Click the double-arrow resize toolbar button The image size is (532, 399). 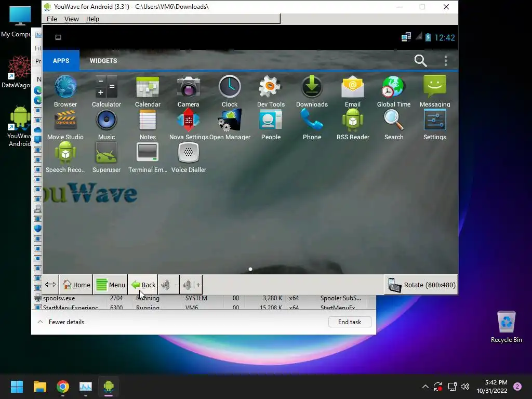[x=50, y=285]
